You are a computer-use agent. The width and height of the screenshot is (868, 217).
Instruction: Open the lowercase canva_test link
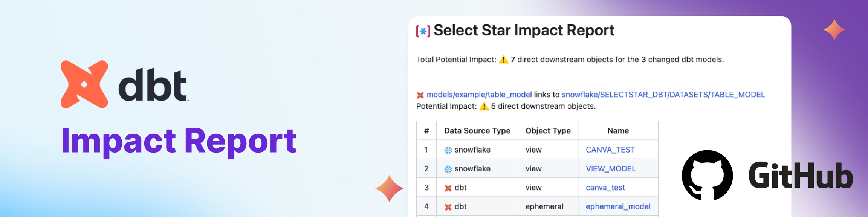tap(605, 188)
